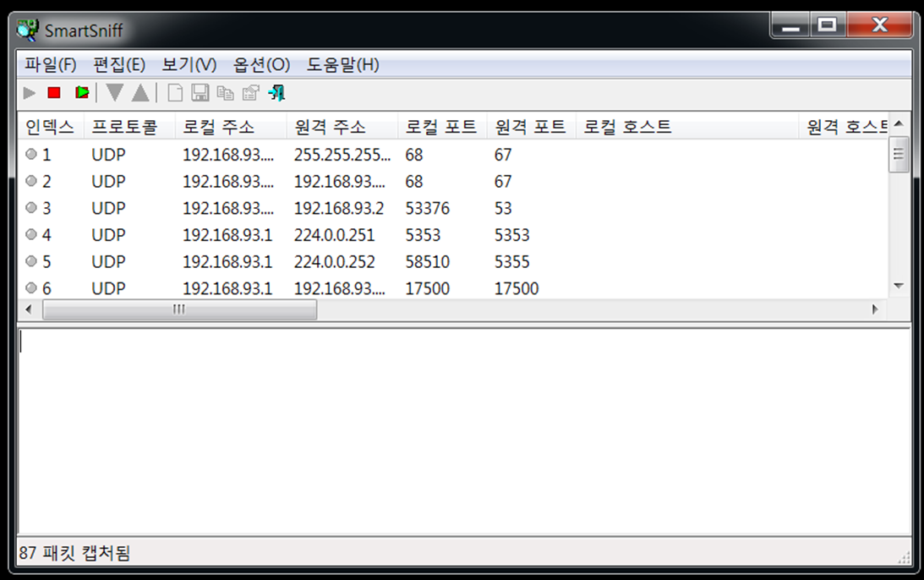Click remote address 192.168.93.2
924x580 pixels.
click(339, 208)
